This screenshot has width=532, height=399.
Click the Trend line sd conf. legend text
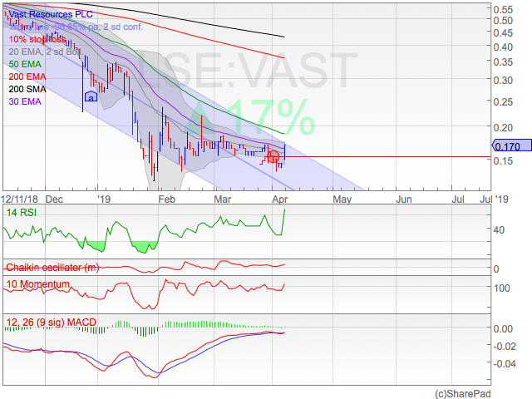click(x=76, y=27)
